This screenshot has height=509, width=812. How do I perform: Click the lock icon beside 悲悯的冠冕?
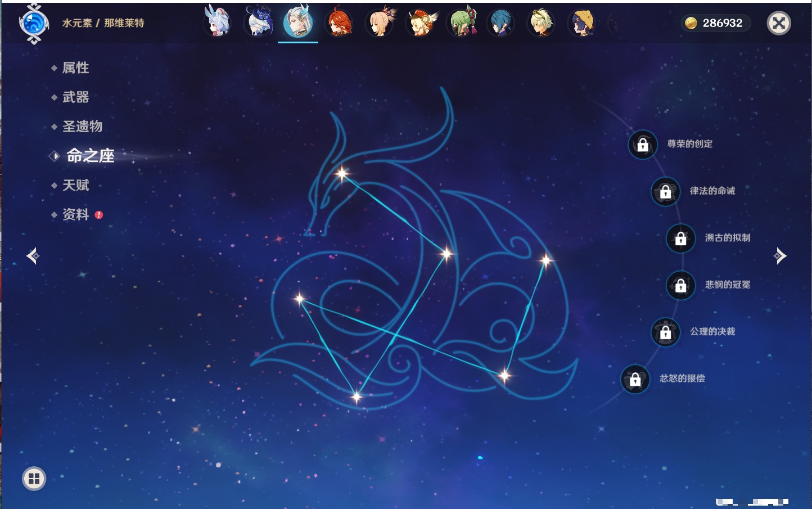[680, 285]
